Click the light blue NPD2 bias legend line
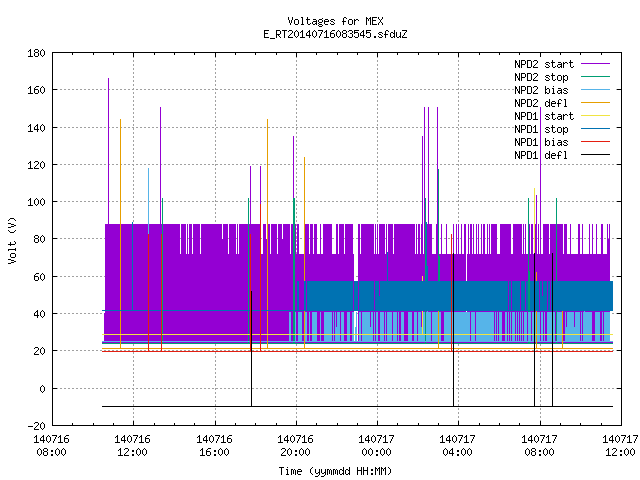Image resolution: width=640 pixels, height=480 pixels. [595, 90]
